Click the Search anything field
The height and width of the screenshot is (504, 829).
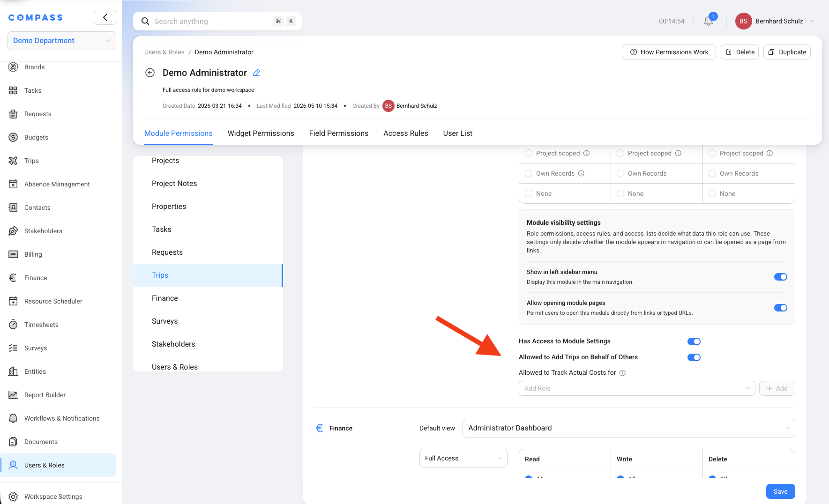click(217, 21)
